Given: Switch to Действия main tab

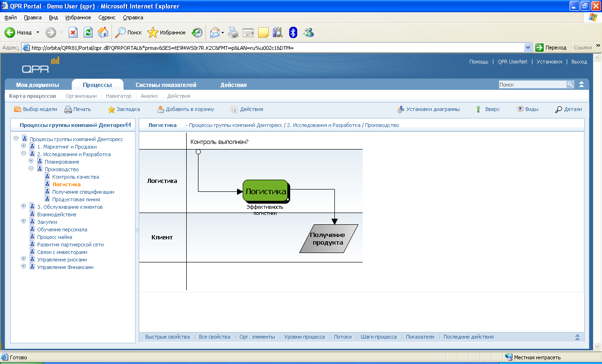Looking at the screenshot, I should coord(234,85).
